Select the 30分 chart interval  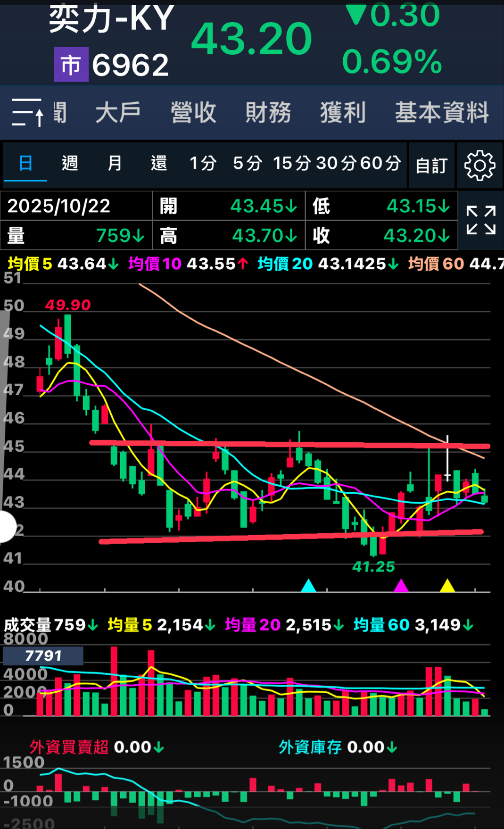click(x=336, y=164)
